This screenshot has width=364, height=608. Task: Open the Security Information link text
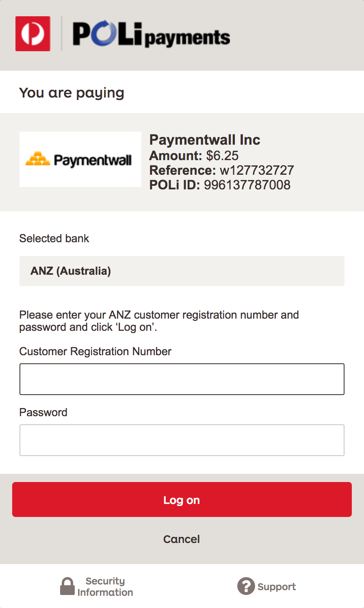point(105,586)
